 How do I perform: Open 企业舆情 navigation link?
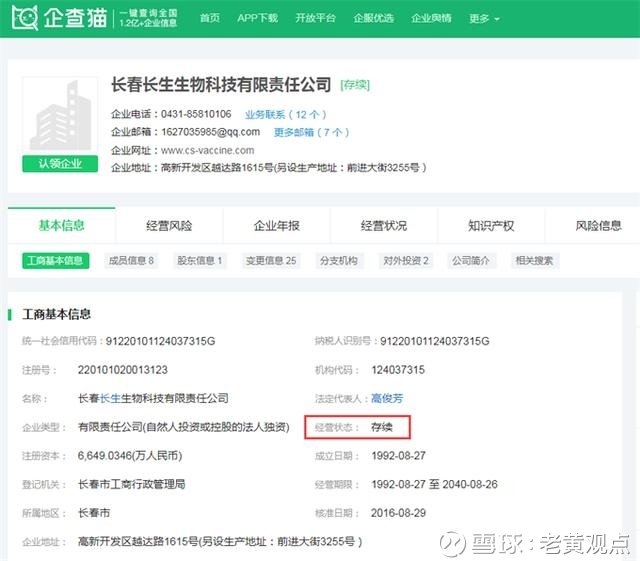coord(431,18)
